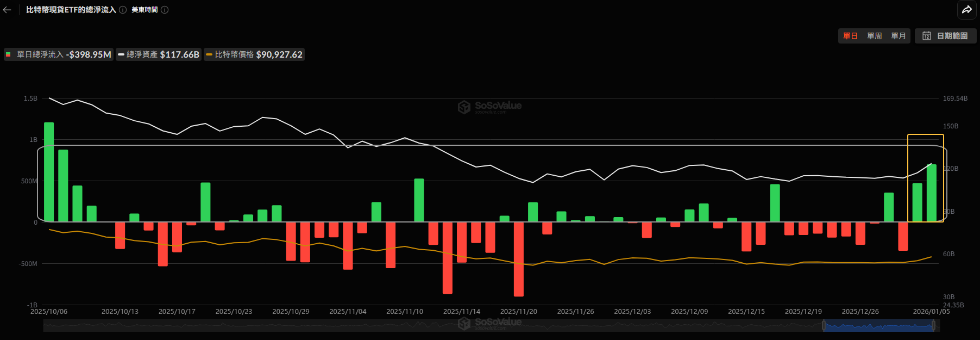The image size is (980, 340).
Task: Click the SoSoValue watermark logo on the chart
Action: [464, 107]
